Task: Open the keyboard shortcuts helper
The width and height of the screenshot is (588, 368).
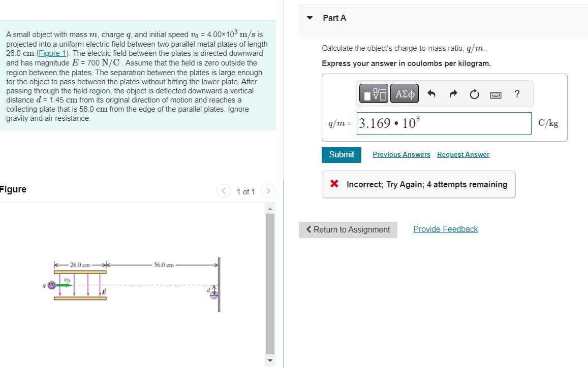Action: 496,93
